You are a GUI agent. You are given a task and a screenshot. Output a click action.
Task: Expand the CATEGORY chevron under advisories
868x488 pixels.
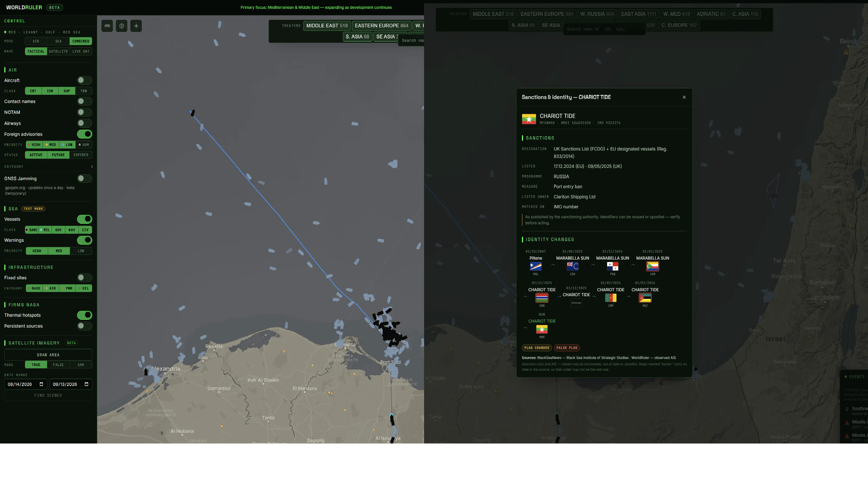point(92,167)
